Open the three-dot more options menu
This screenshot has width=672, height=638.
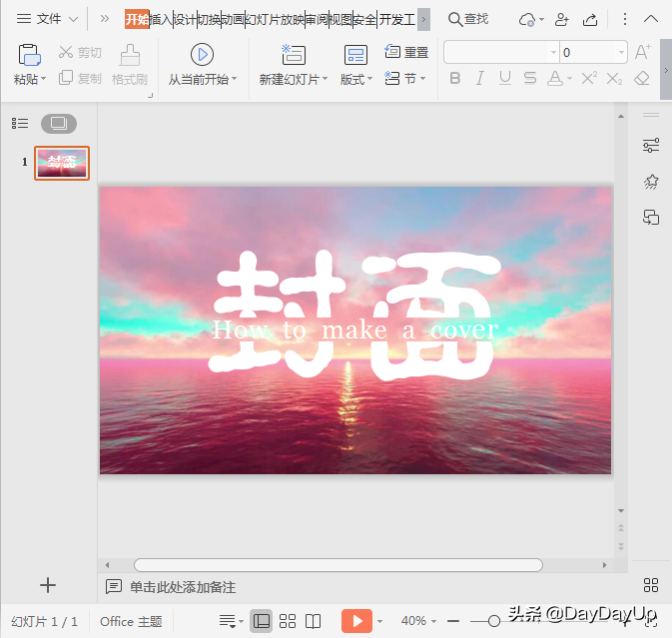click(x=625, y=19)
